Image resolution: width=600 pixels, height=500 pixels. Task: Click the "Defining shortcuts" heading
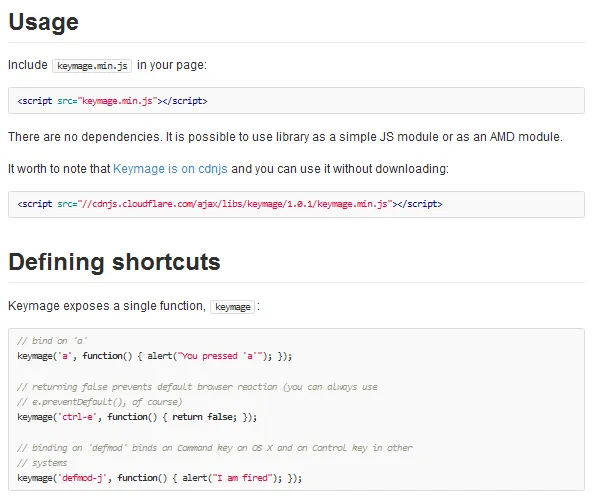point(114,262)
